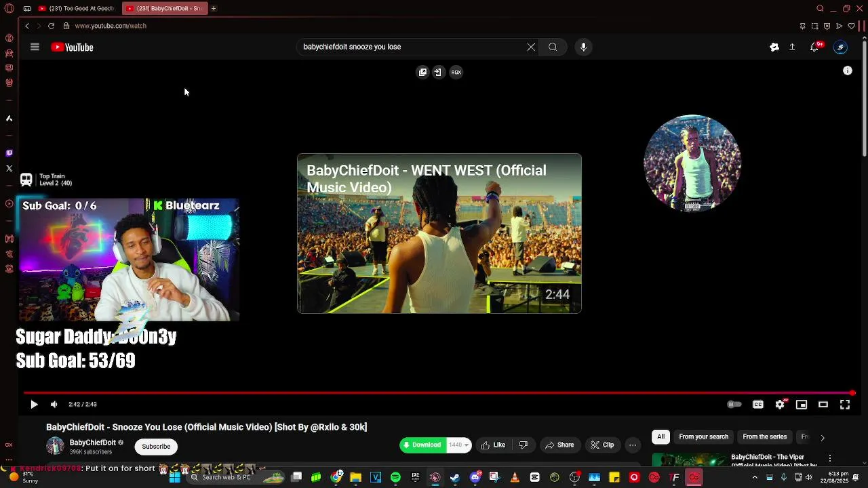Image resolution: width=868 pixels, height=488 pixels.
Task: Like the video
Action: click(494, 445)
